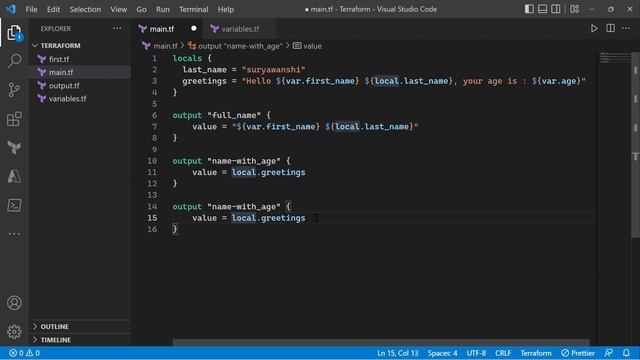Open the Selection menu
The width and height of the screenshot is (640, 360).
pos(85,9)
